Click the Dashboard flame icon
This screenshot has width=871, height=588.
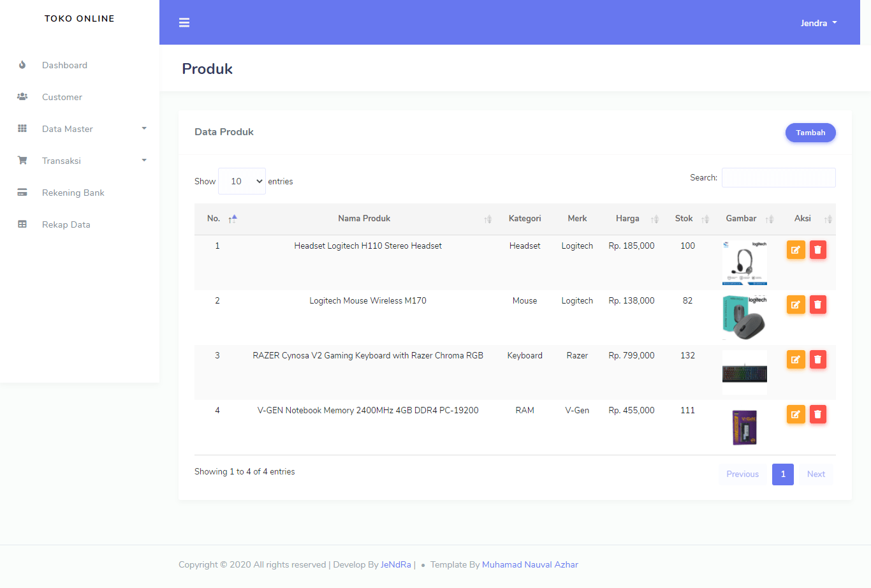(22, 65)
